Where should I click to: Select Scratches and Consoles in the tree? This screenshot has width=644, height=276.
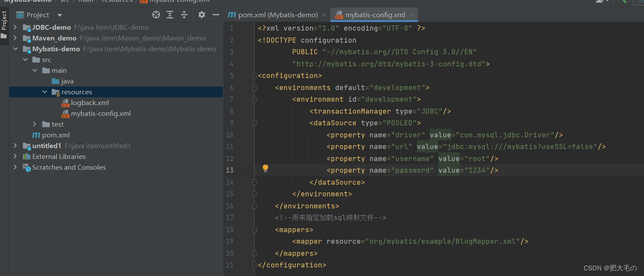coord(69,167)
